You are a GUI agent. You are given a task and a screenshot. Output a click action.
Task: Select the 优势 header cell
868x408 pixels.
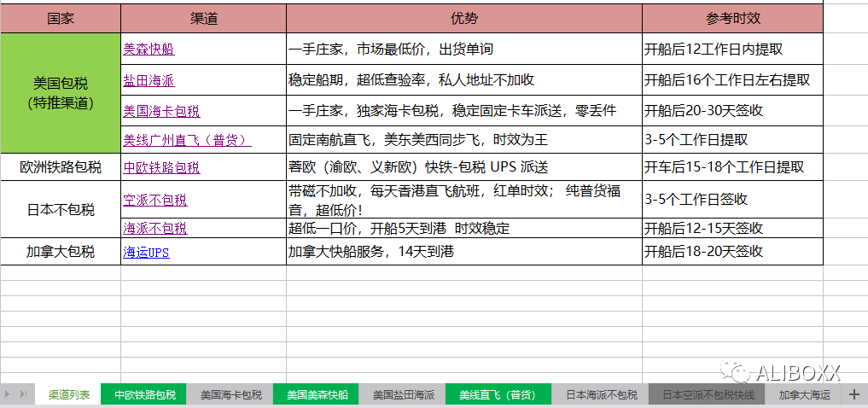coord(464,19)
